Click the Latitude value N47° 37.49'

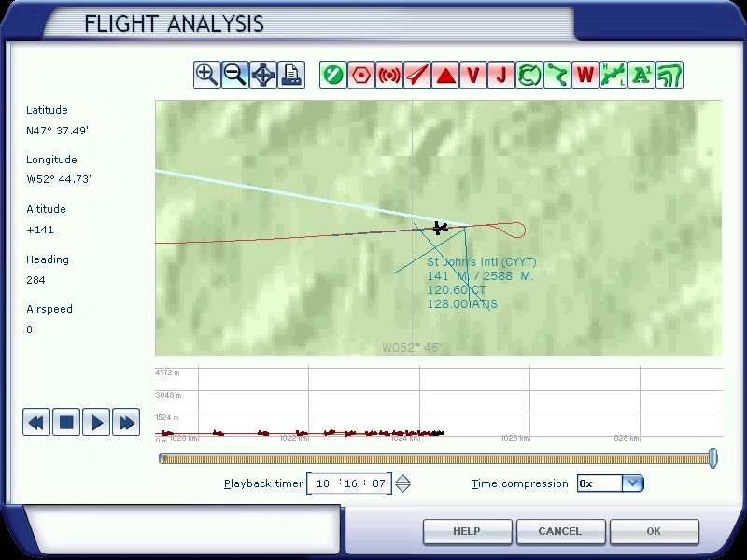(58, 131)
